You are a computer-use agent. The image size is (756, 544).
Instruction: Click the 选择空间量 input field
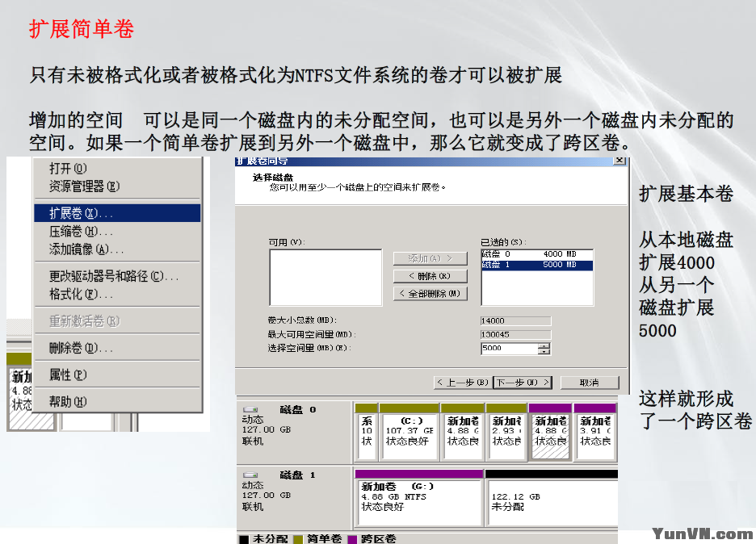[509, 349]
